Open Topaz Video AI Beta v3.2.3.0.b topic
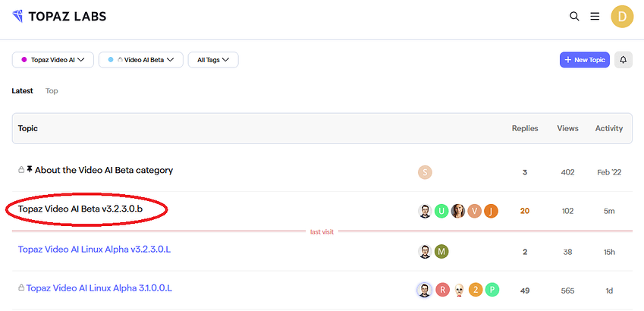This screenshot has width=644, height=311. pos(80,209)
